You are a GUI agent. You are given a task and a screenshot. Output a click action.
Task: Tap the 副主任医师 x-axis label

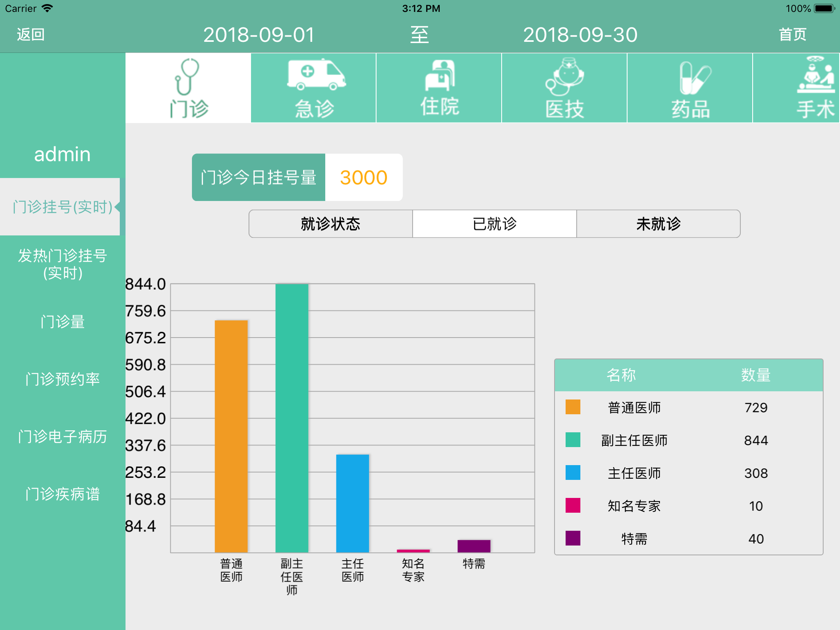click(x=292, y=576)
